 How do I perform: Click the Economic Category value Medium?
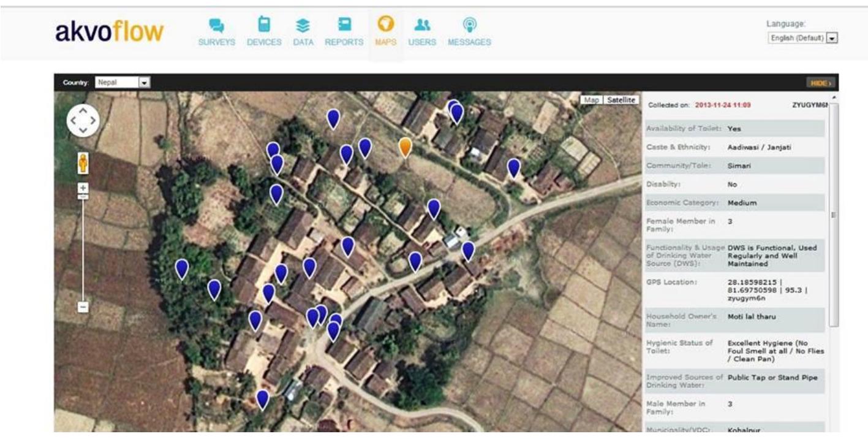742,203
